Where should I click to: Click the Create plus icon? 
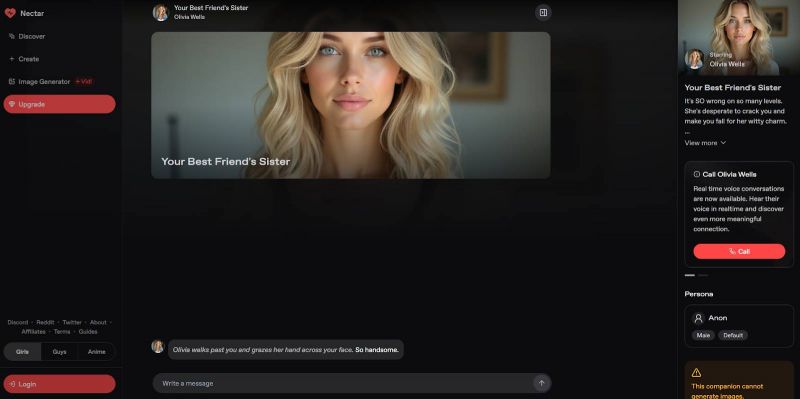pos(12,59)
